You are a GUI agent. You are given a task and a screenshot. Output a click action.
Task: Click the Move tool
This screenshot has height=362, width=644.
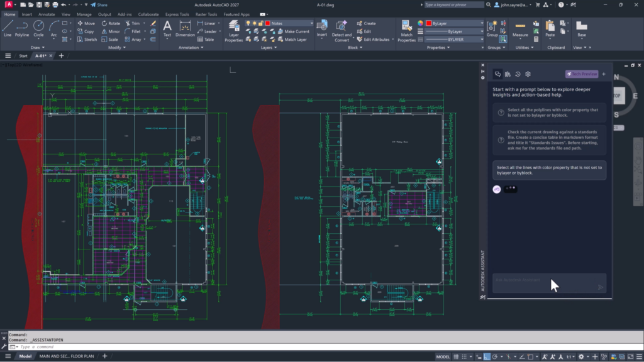(86, 23)
